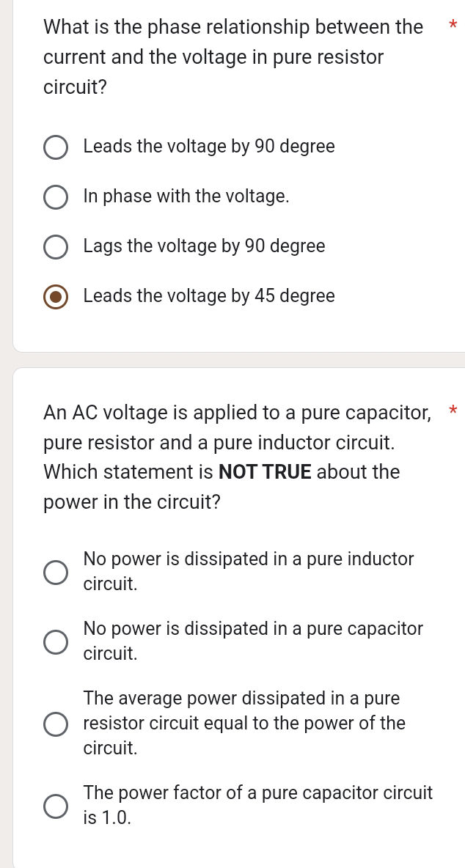Viewport: 465px width, 868px height.
Task: Choose the radio beside 'power factor of a pure capacitor'
Action: point(56,806)
